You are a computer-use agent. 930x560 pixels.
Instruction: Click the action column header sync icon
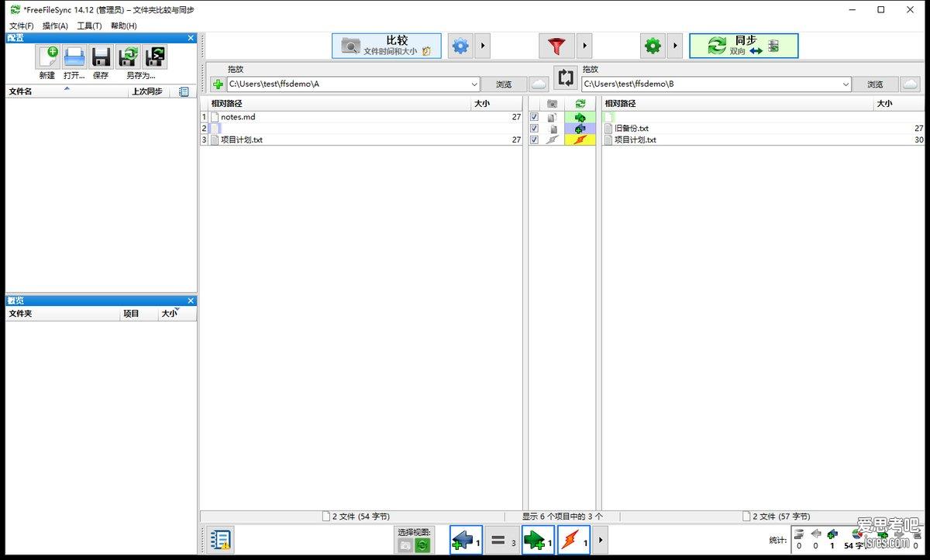580,104
